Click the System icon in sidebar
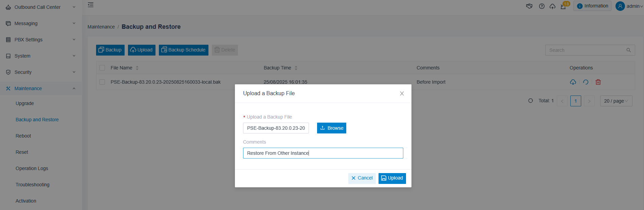 pyautogui.click(x=8, y=56)
